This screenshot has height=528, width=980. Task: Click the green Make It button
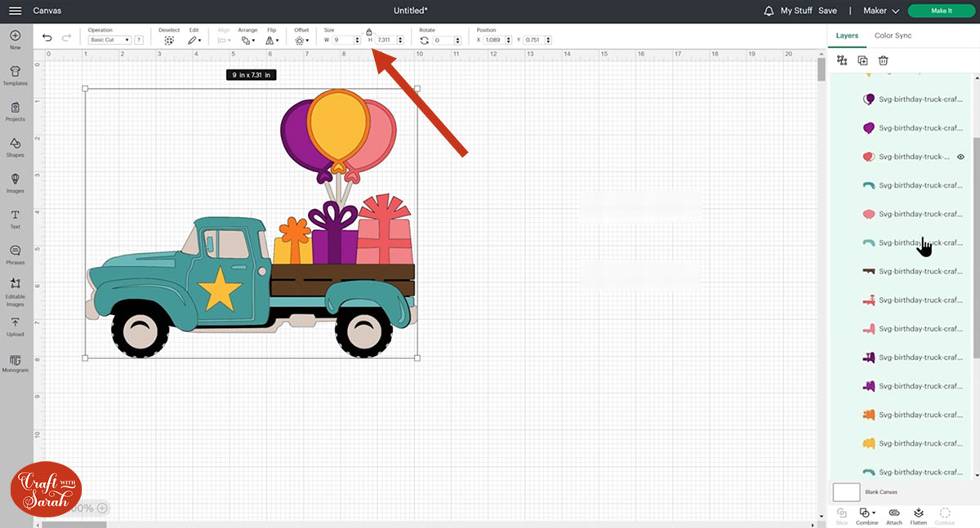coord(941,11)
